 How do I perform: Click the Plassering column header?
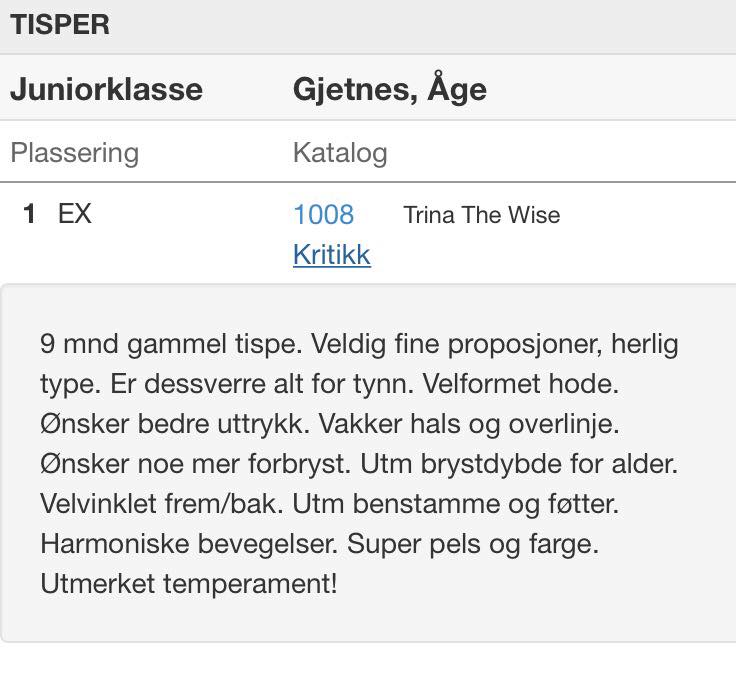coord(75,153)
